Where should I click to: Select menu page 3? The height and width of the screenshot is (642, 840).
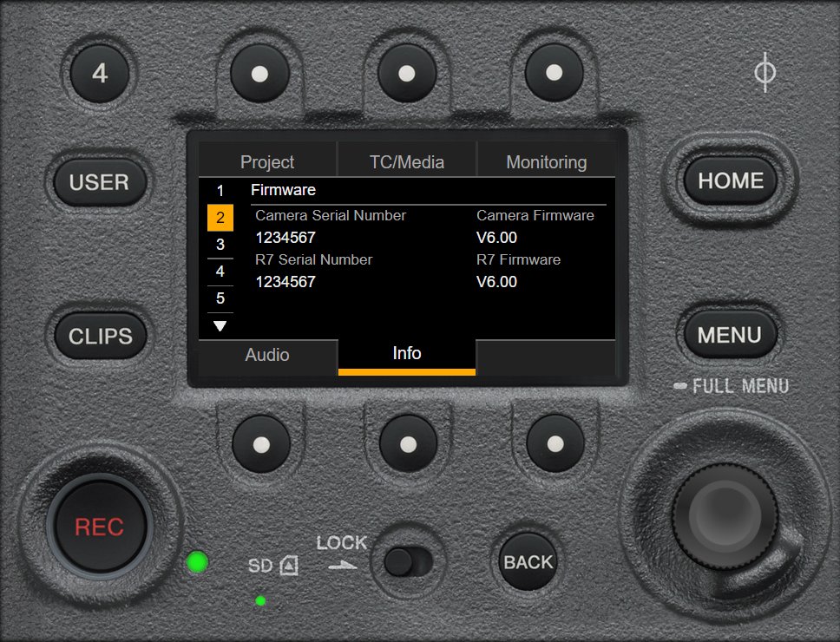[x=220, y=244]
